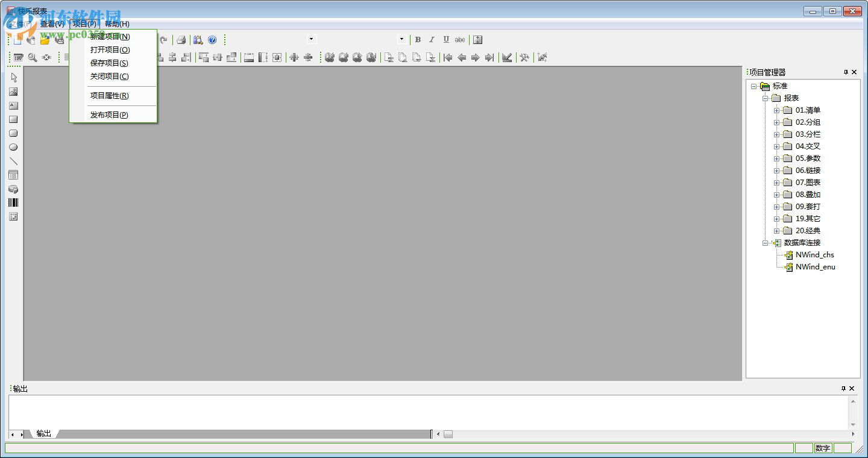The height and width of the screenshot is (458, 868).
Task: Choose 关闭项目(C) from the menu
Action: [x=113, y=77]
